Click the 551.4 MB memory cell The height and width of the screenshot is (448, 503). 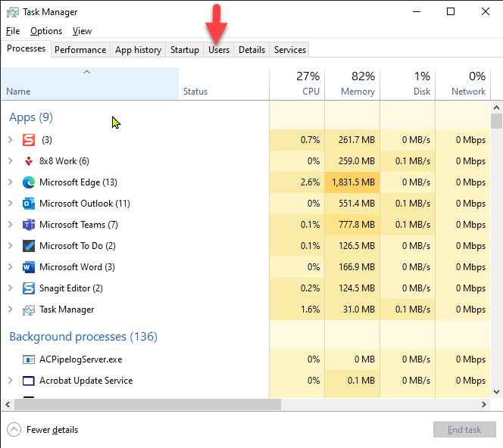tap(352, 204)
